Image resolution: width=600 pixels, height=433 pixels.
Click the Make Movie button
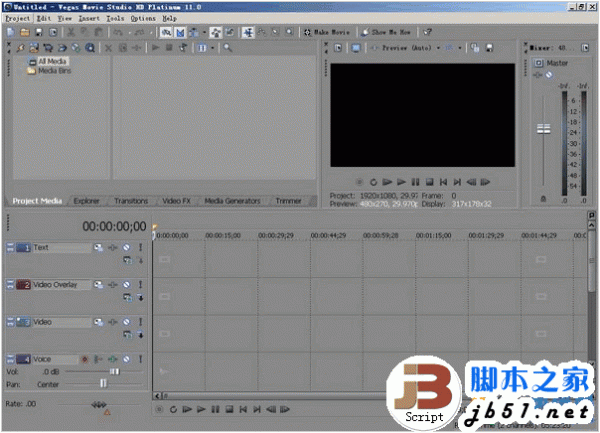click(327, 33)
